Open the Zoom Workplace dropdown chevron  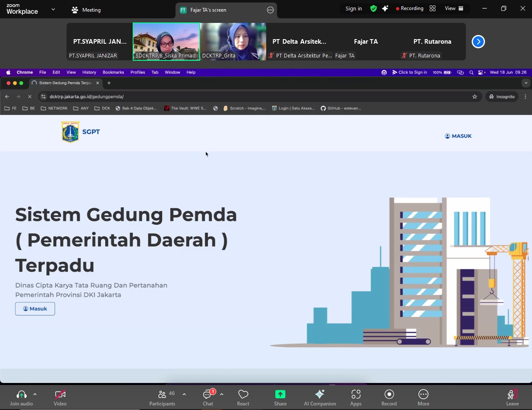pos(53,9)
